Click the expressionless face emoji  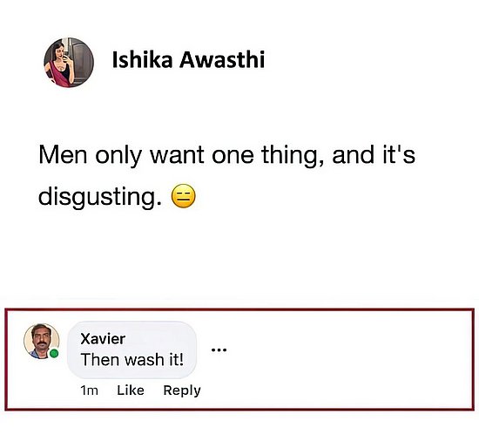(x=183, y=196)
